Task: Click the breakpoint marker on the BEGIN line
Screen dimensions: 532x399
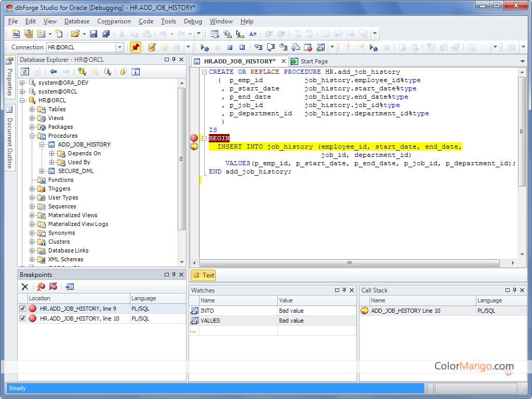Action: 194,138
